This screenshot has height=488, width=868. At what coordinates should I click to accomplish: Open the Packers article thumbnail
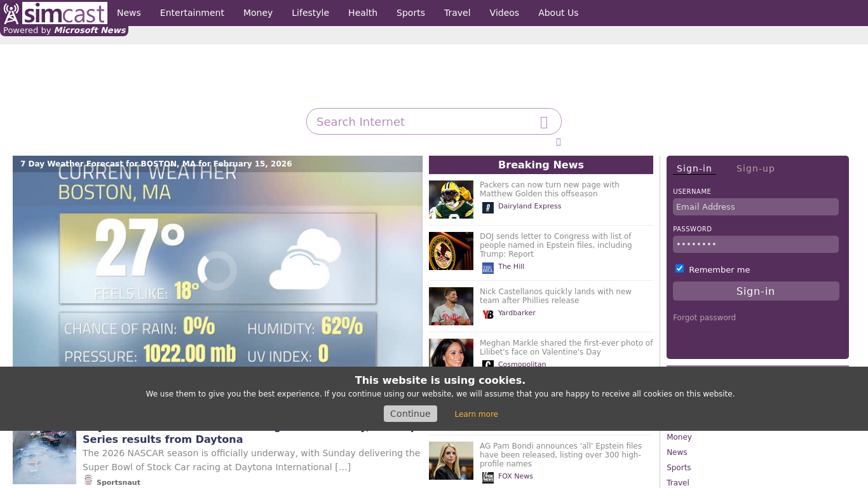pyautogui.click(x=451, y=200)
